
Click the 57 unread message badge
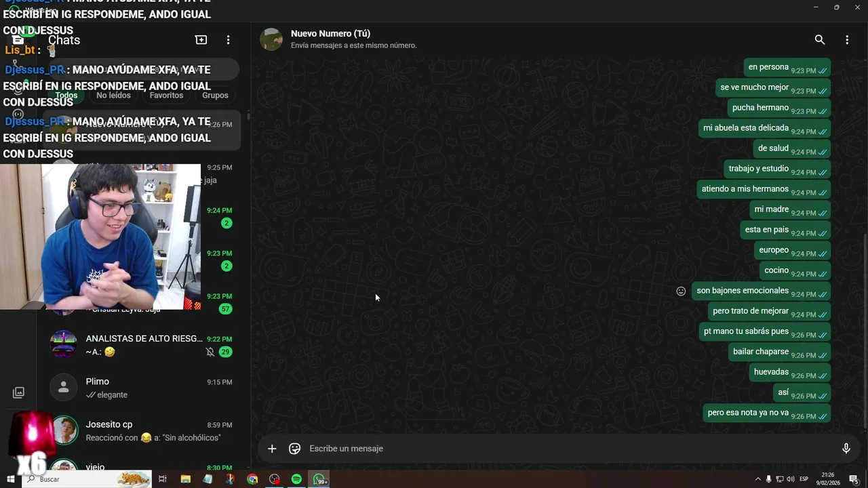(x=225, y=309)
